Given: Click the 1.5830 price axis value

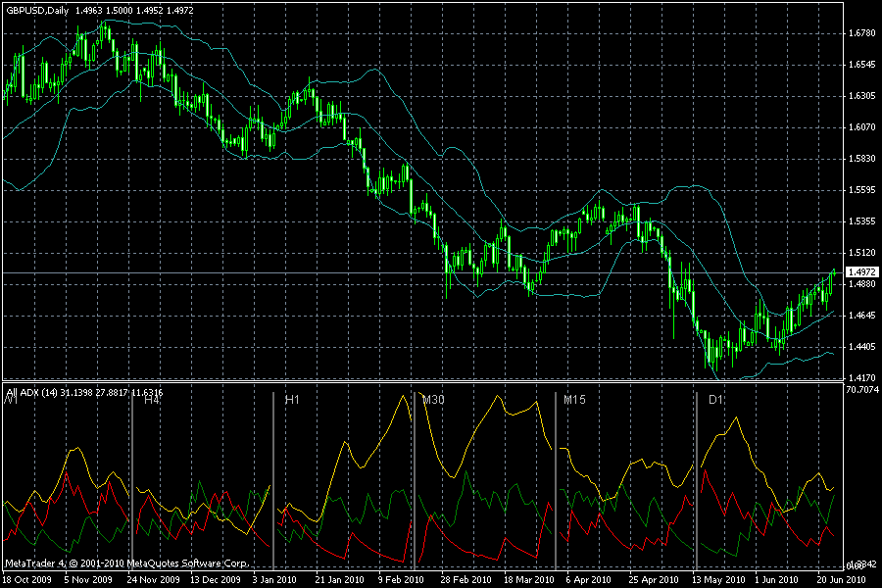Looking at the screenshot, I should tap(862, 159).
